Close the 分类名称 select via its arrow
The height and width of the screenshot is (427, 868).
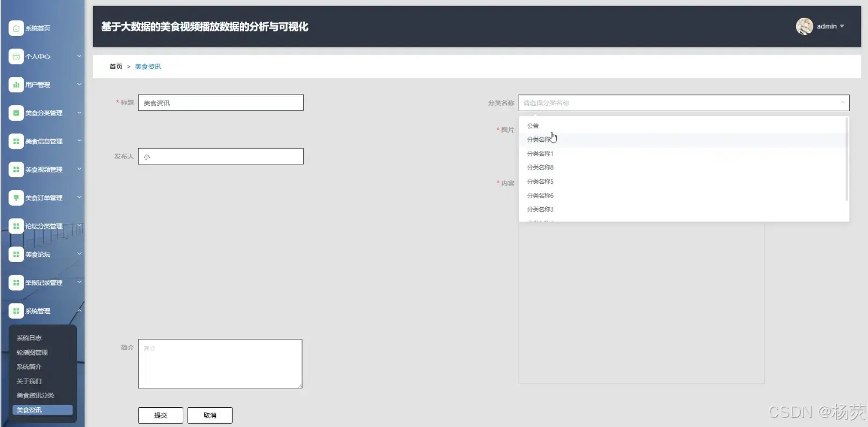tap(842, 103)
